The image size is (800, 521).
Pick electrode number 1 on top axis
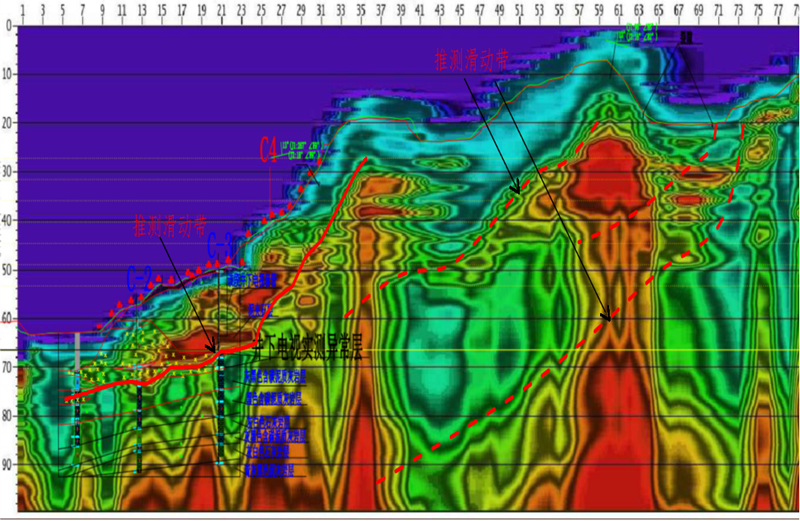tap(22, 11)
